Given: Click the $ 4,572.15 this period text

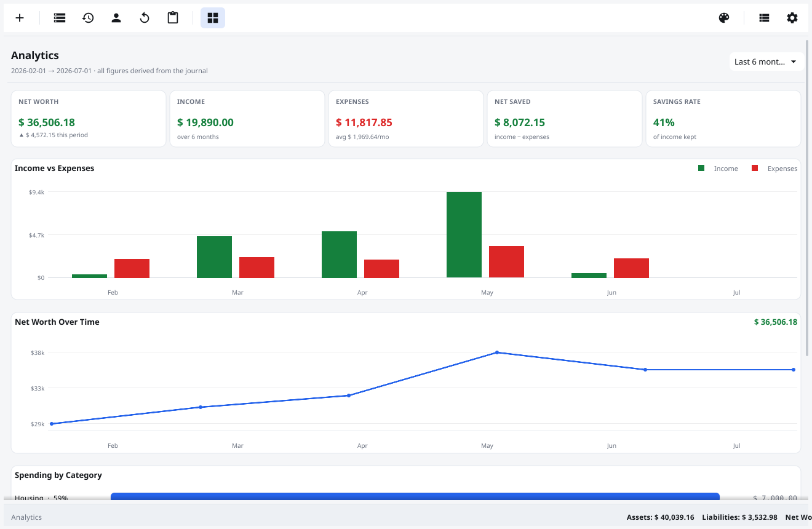Looking at the screenshot, I should coord(54,135).
